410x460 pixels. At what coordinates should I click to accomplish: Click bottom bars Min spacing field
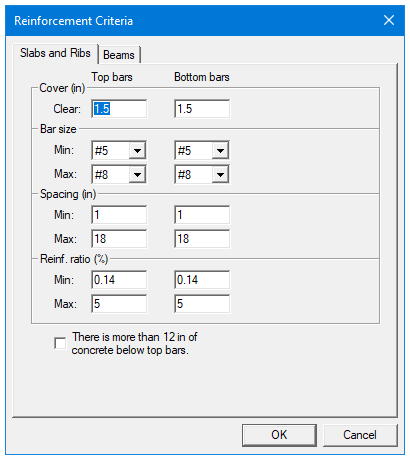(x=202, y=215)
